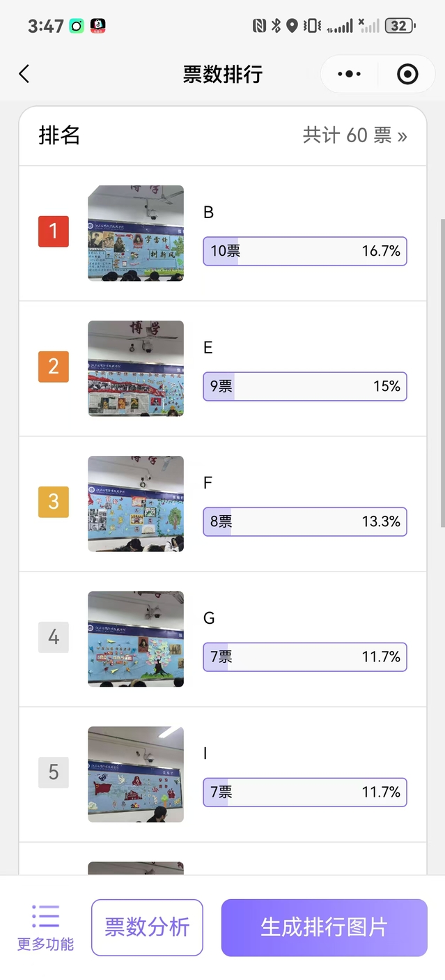445x980 pixels.
Task: Click option E's 9-vote progress bar
Action: click(305, 386)
